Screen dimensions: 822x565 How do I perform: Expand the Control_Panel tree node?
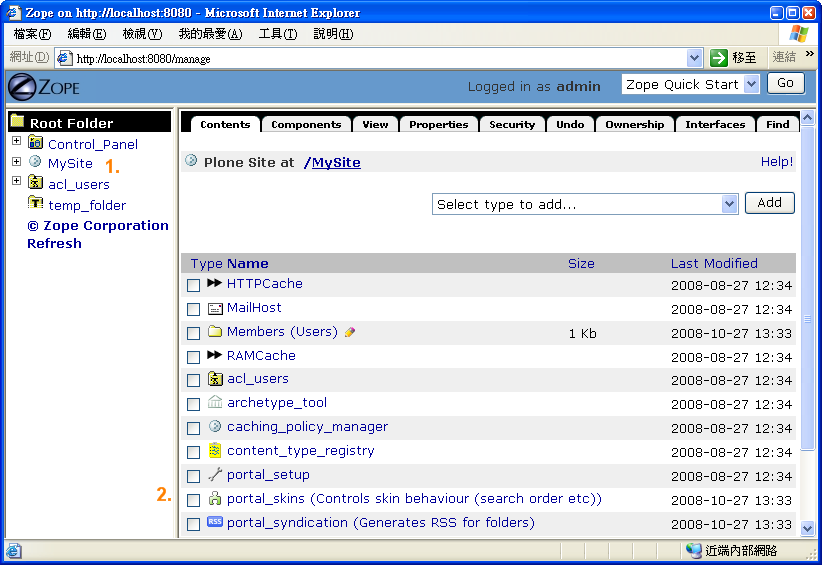[x=16, y=141]
